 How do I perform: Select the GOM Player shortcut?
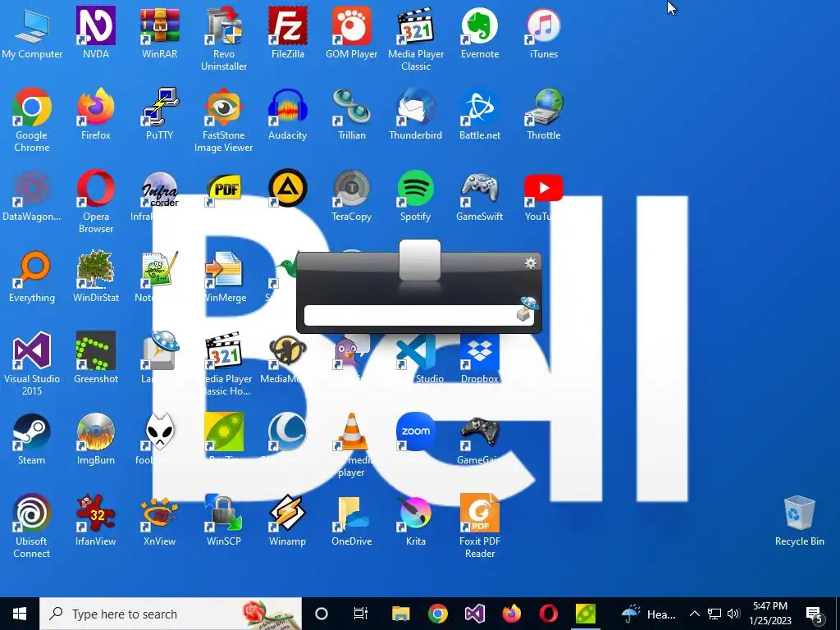click(351, 33)
